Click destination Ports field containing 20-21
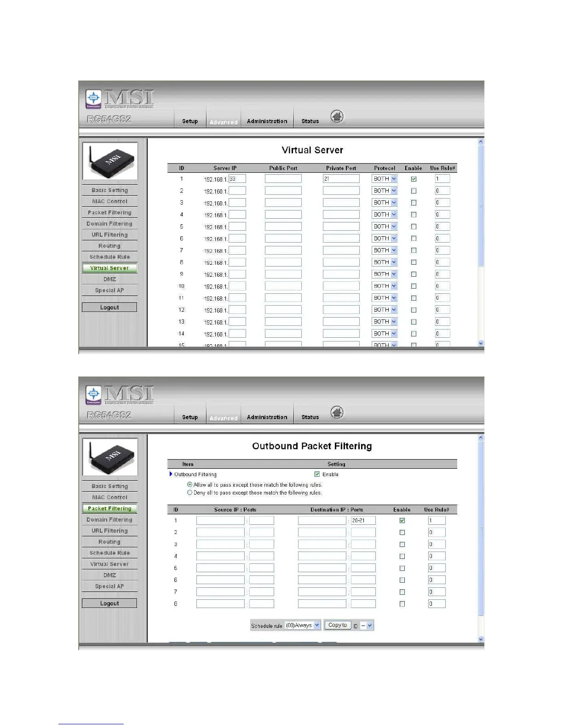Screen dimensions: 563x728 363,520
